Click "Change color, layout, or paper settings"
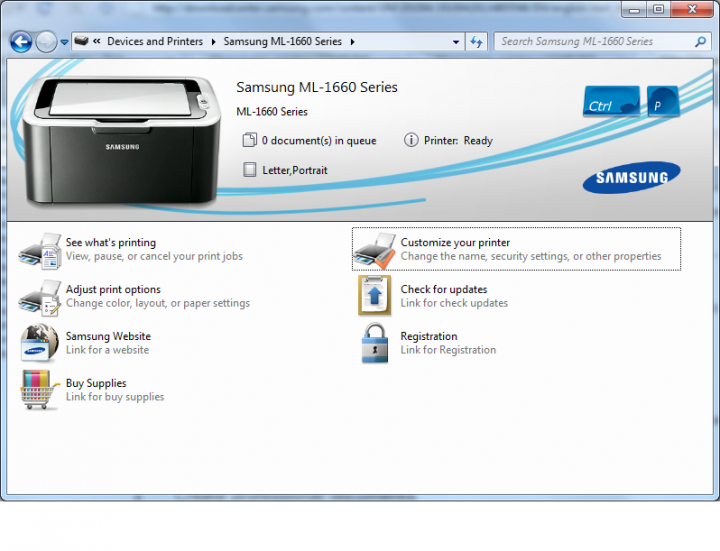720x551 pixels. 158,303
